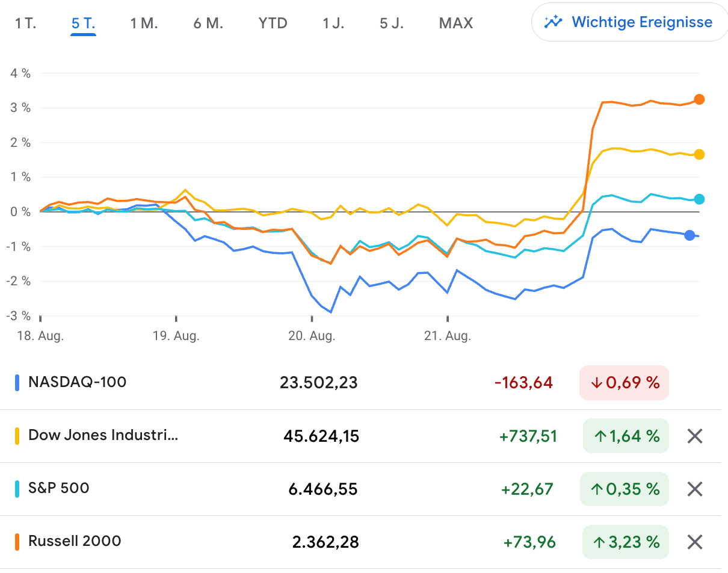Open the S&P 500 index row
Screen dimensions: 728x573
[x=361, y=489]
